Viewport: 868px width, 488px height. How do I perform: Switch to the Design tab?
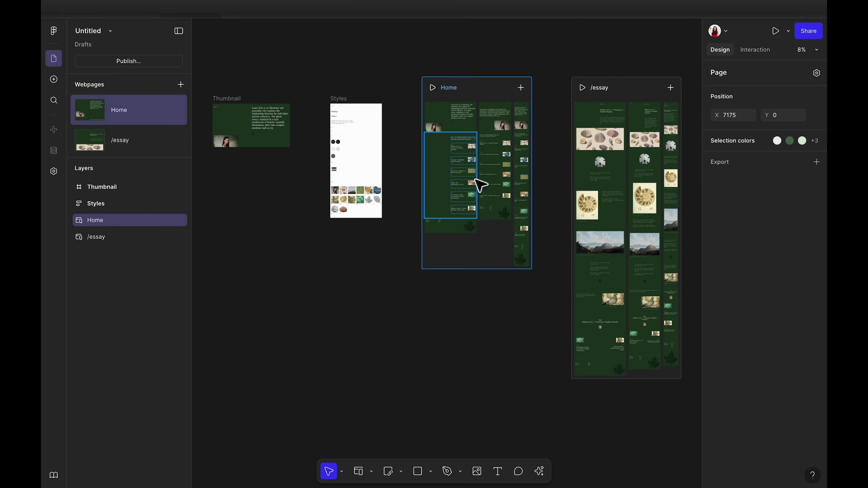tap(720, 49)
